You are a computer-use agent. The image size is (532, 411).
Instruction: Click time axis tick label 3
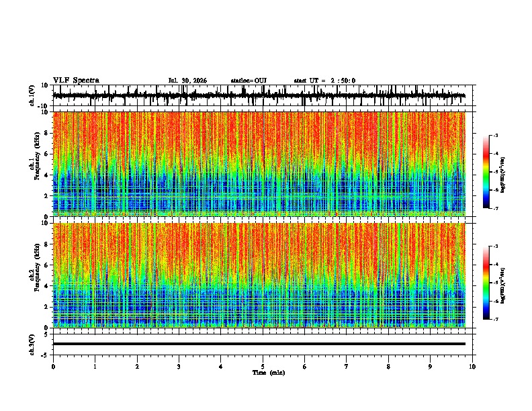tap(179, 367)
